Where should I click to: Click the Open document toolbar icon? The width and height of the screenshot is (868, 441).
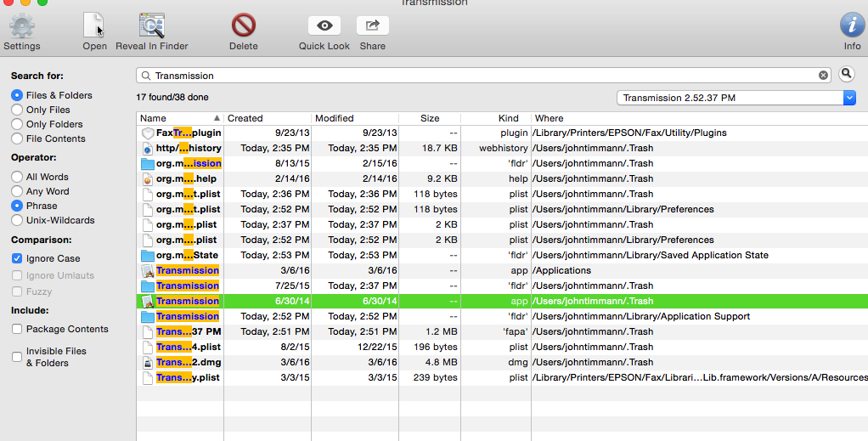point(93,25)
